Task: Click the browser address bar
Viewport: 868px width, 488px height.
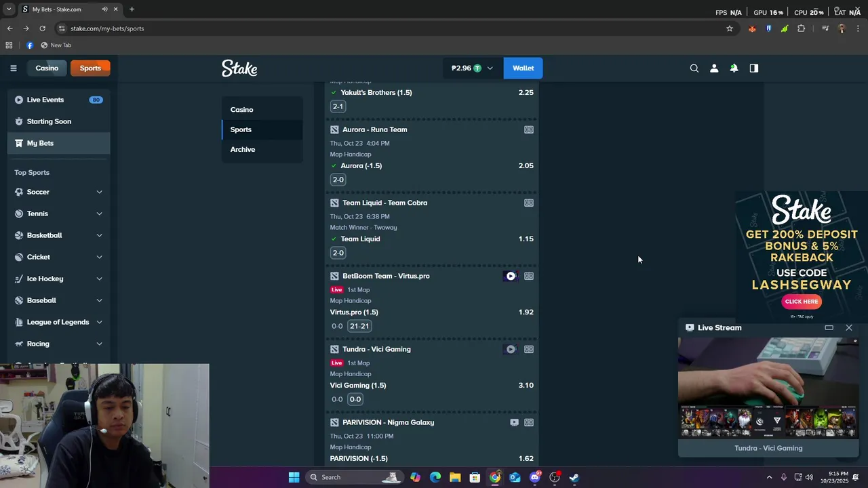Action: click(x=390, y=28)
